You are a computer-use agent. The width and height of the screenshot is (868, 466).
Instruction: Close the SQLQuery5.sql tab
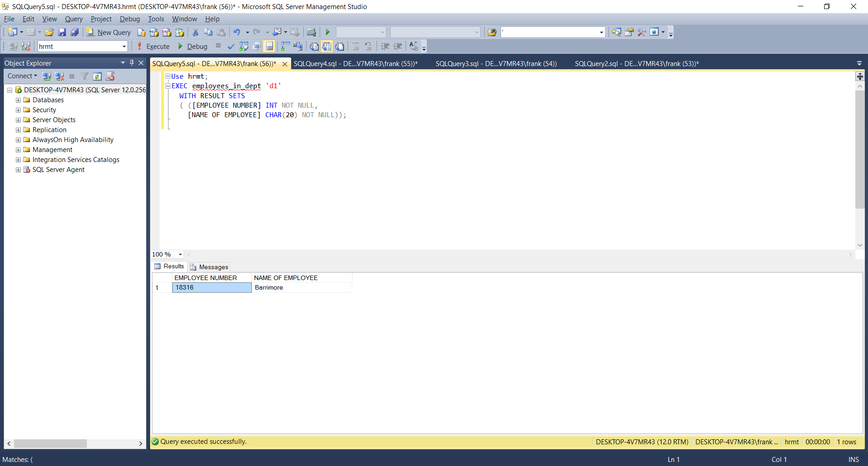coord(285,64)
